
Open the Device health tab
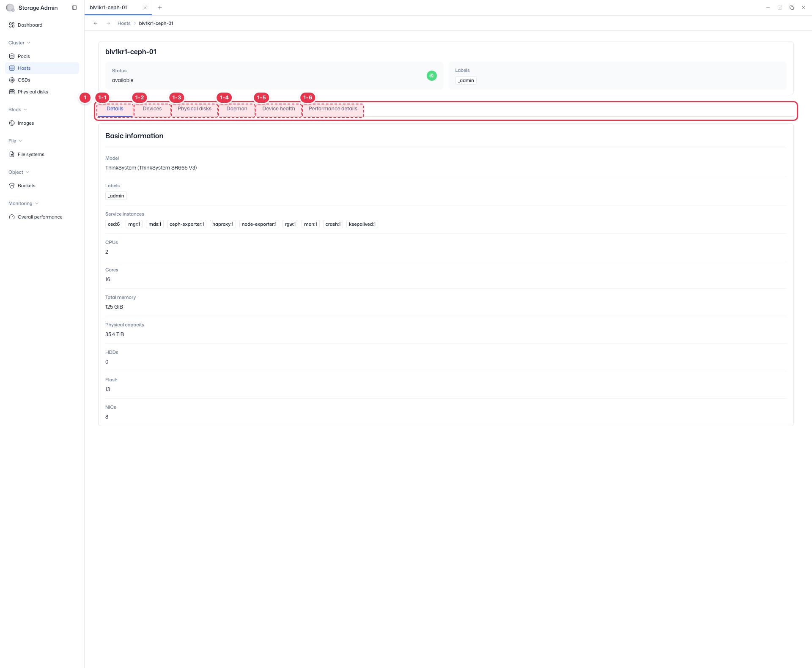(x=279, y=109)
